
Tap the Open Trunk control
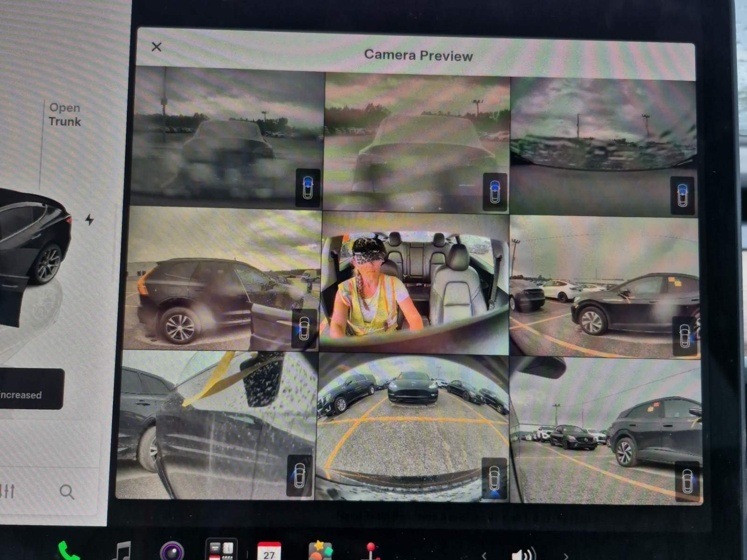click(64, 114)
